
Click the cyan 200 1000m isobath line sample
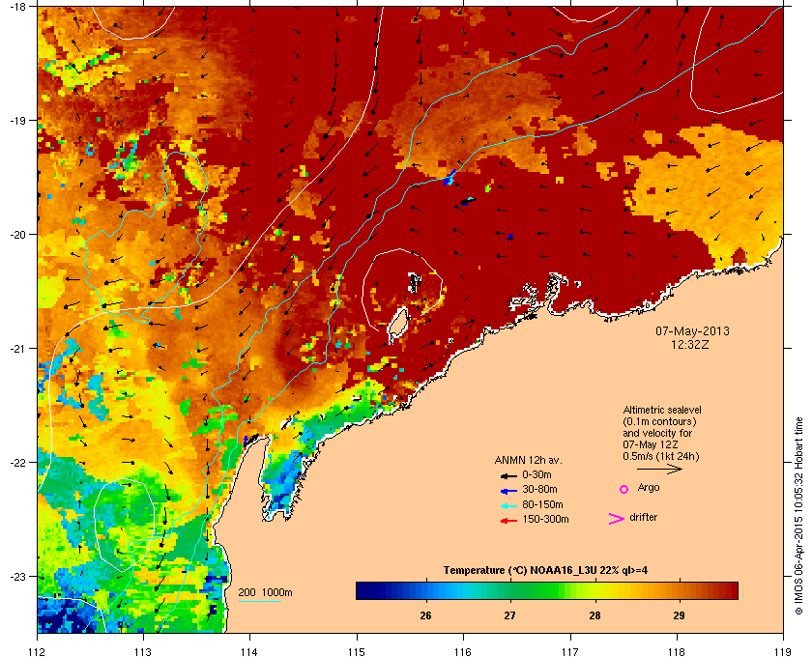tap(259, 602)
